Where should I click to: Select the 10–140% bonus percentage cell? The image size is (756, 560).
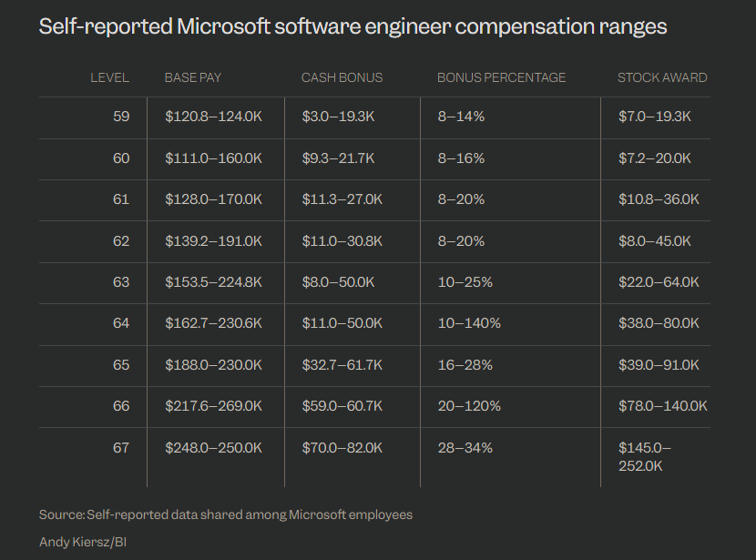(468, 323)
